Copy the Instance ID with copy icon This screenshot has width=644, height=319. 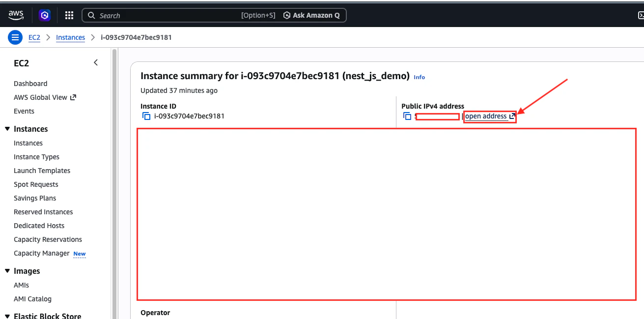(x=146, y=116)
